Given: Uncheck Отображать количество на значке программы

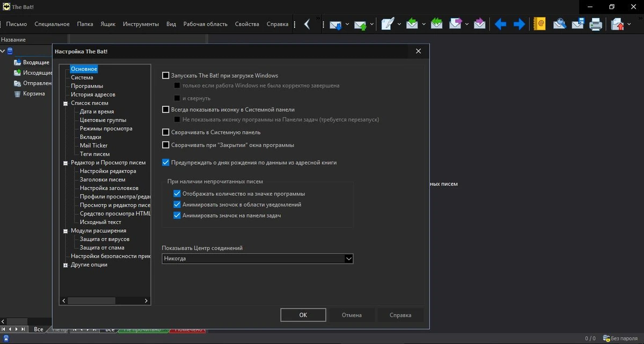Looking at the screenshot, I should pyautogui.click(x=177, y=194).
